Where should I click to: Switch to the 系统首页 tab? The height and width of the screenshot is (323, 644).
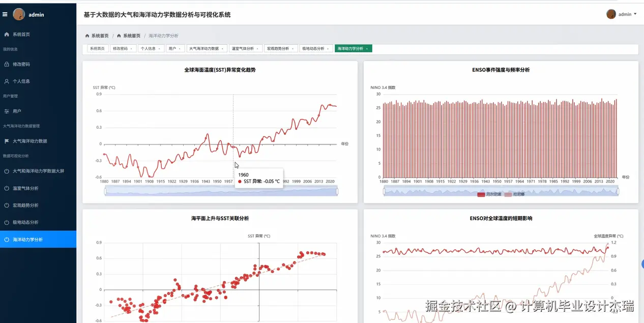pos(97,49)
